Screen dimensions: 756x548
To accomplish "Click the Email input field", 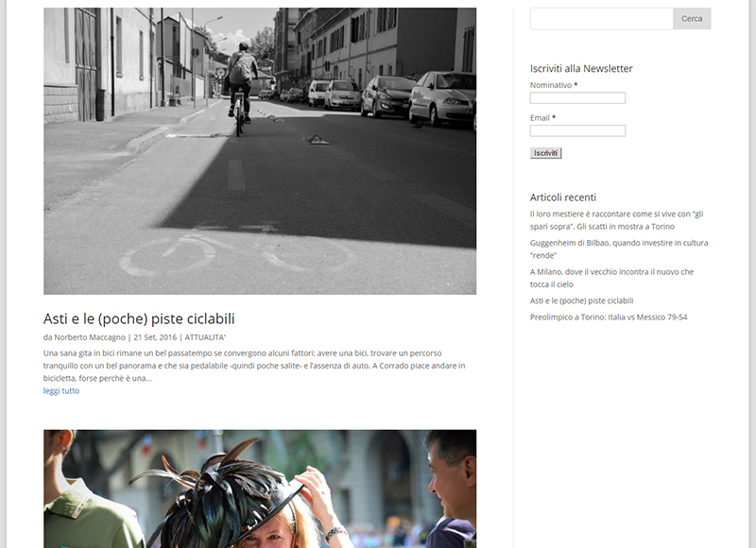I will click(577, 130).
